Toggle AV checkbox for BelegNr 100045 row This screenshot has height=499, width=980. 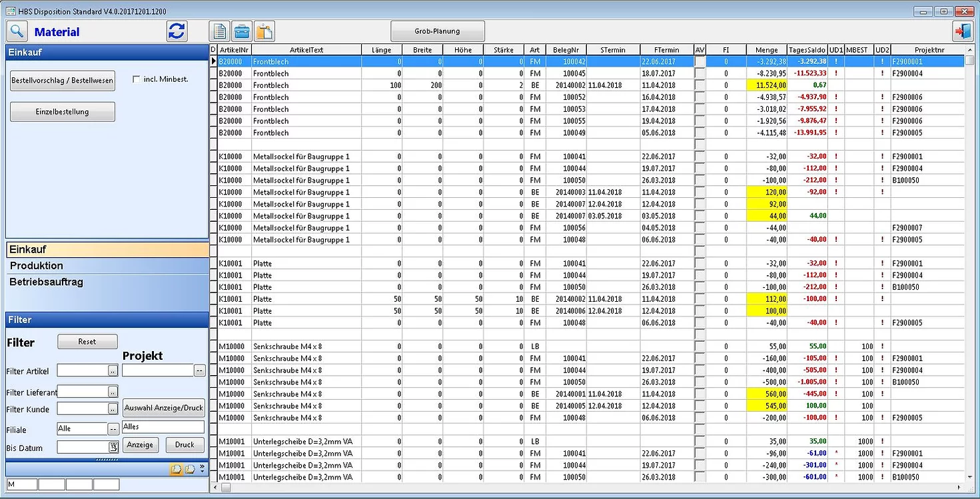pyautogui.click(x=700, y=73)
